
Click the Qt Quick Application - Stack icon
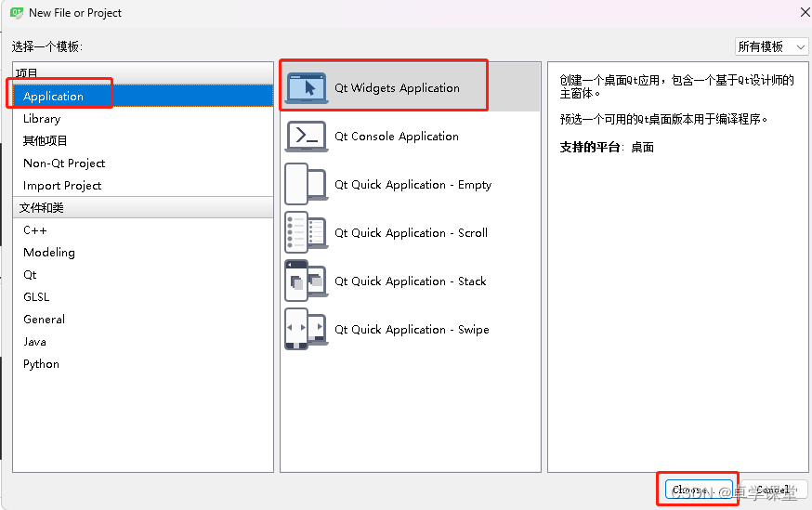(x=306, y=281)
